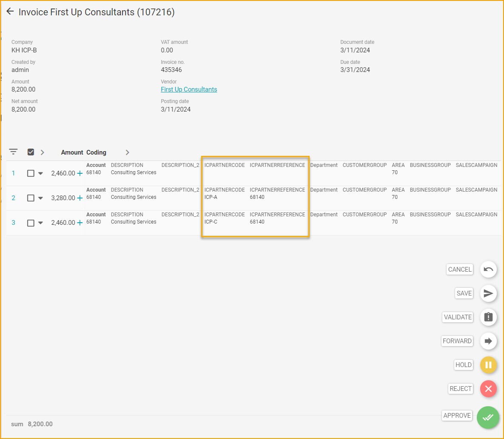The height and width of the screenshot is (439, 504).
Task: Select the arrow Forward icon
Action: click(488, 341)
